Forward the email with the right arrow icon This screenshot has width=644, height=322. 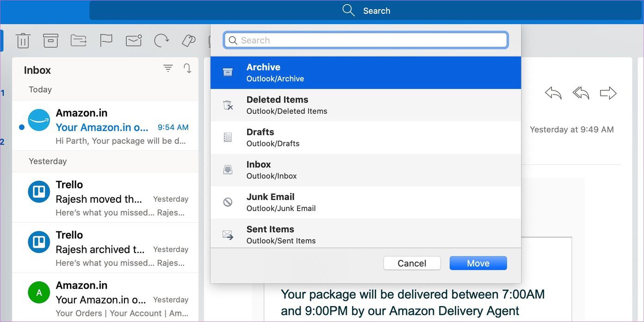(x=608, y=93)
